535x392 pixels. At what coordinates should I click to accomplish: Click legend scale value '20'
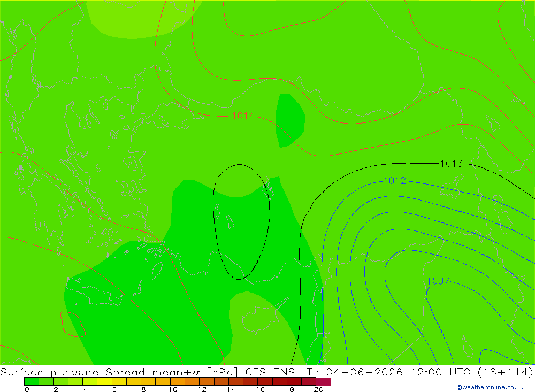click(319, 389)
